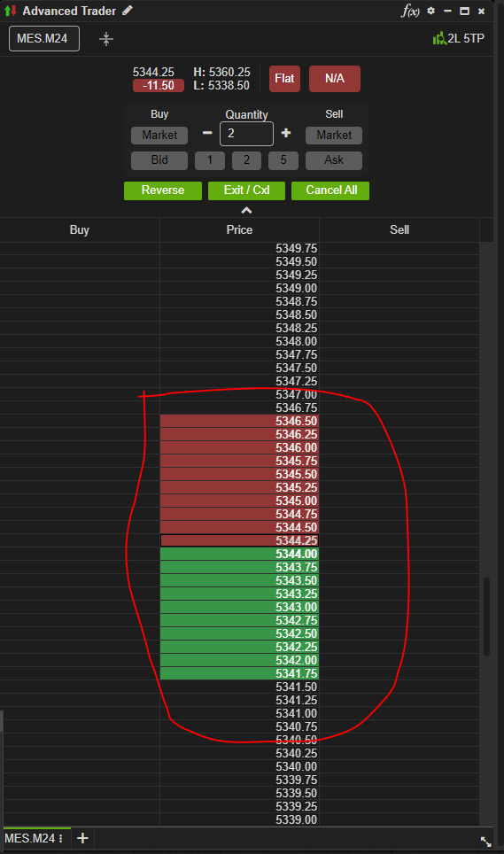This screenshot has height=854, width=504.
Task: Increase quantity with the plus button
Action: 286,133
